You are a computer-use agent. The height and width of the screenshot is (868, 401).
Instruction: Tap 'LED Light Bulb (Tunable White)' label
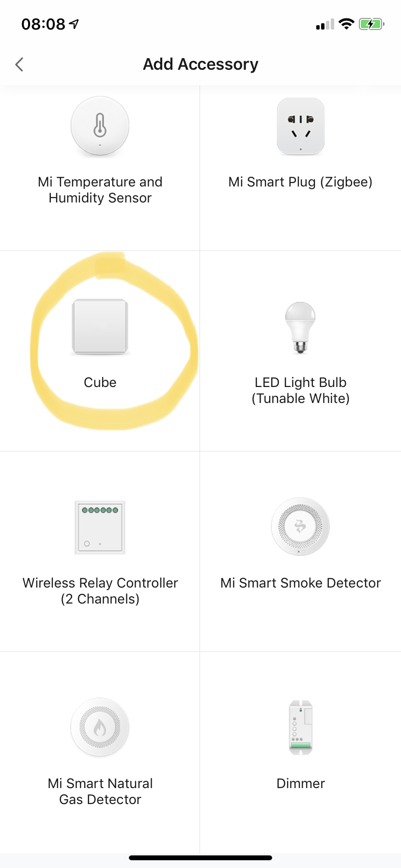coord(300,390)
